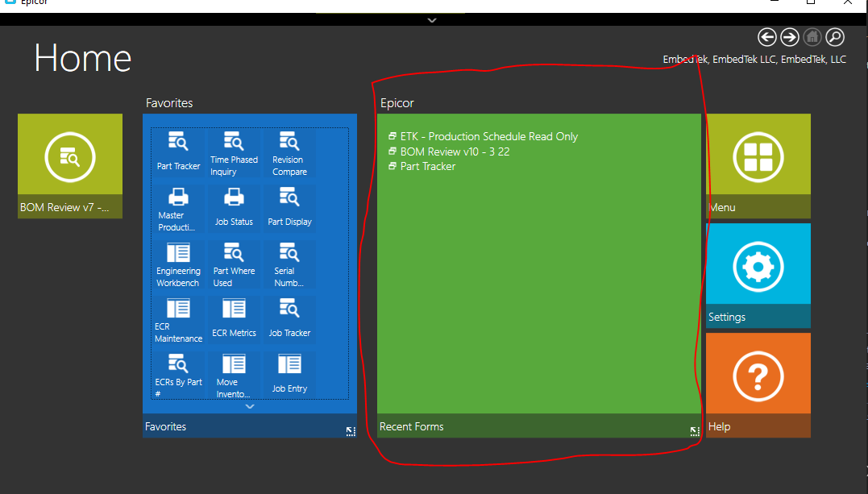Click the Recent Forms footer label
This screenshot has width=868, height=494.
pyautogui.click(x=411, y=426)
